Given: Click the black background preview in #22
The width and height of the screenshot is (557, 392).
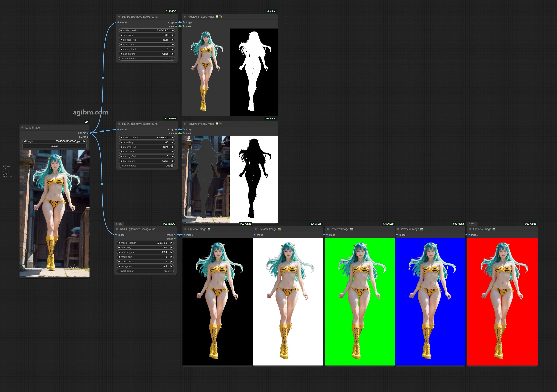Looking at the screenshot, I should pyautogui.click(x=217, y=302).
